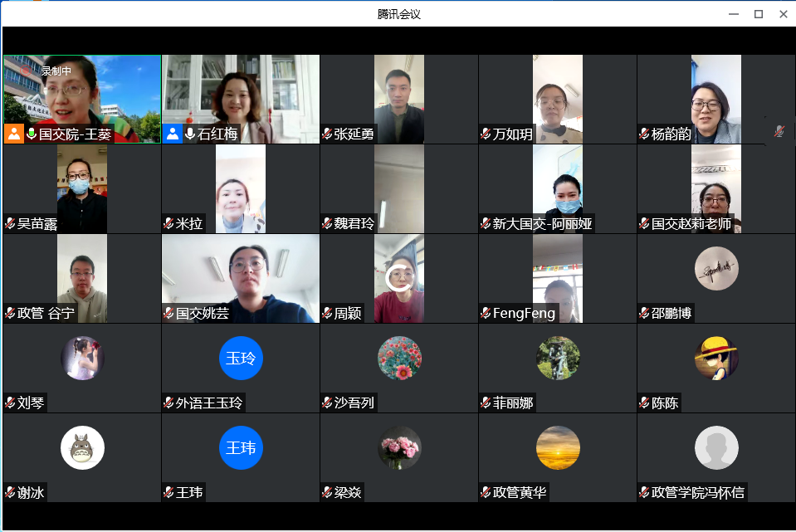Select 刘琴's girl-with-flower avatar
The image size is (796, 532).
tap(82, 359)
